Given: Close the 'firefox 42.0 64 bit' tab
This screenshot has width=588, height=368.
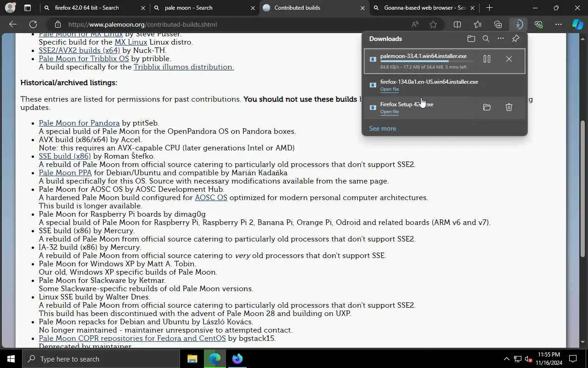Looking at the screenshot, I should (x=142, y=8).
